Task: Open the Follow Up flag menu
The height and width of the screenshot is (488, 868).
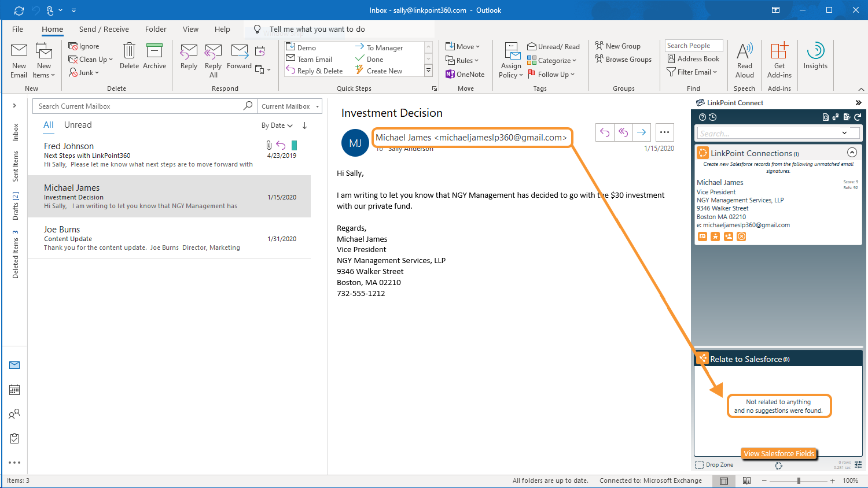Action: [551, 74]
